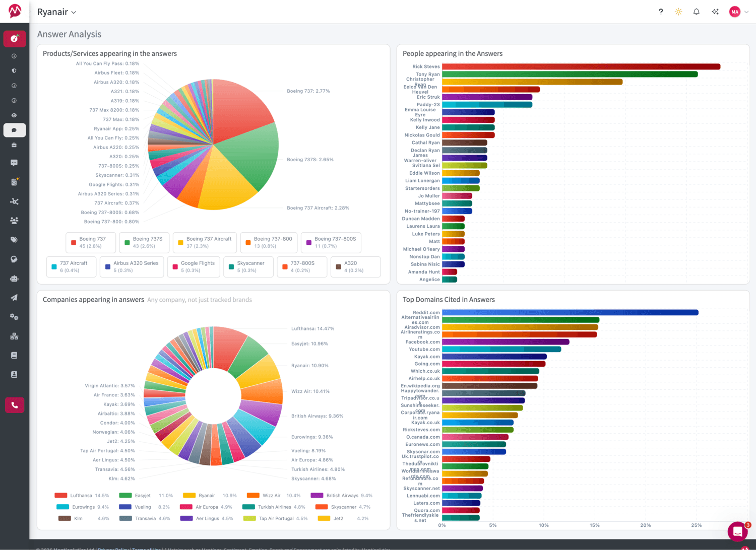Open the people group sidebar icon
The height and width of the screenshot is (550, 756).
[x=14, y=221]
